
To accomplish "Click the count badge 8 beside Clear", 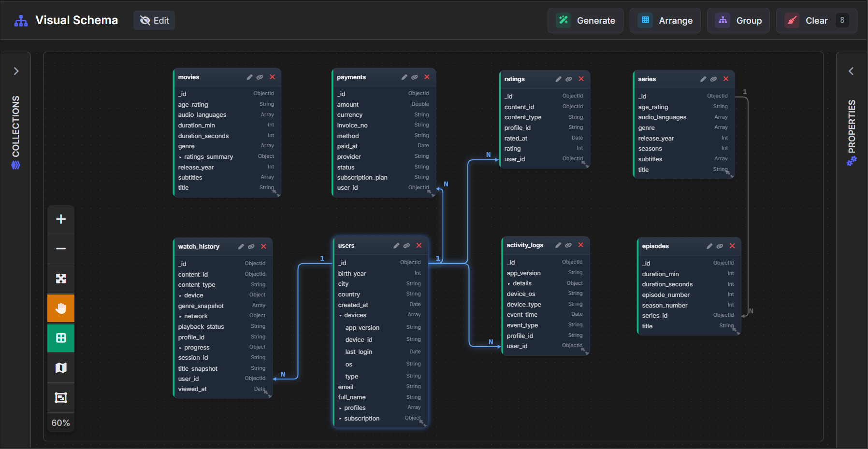I will pos(842,20).
